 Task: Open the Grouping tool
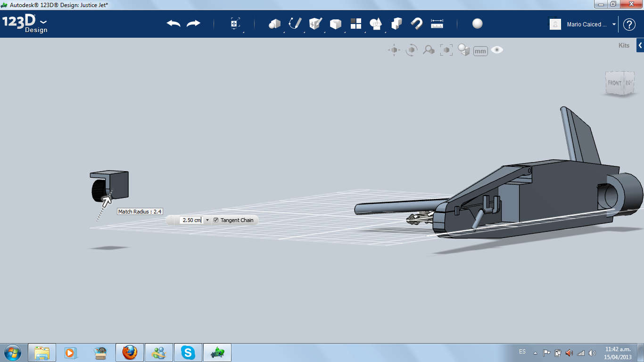pos(376,24)
